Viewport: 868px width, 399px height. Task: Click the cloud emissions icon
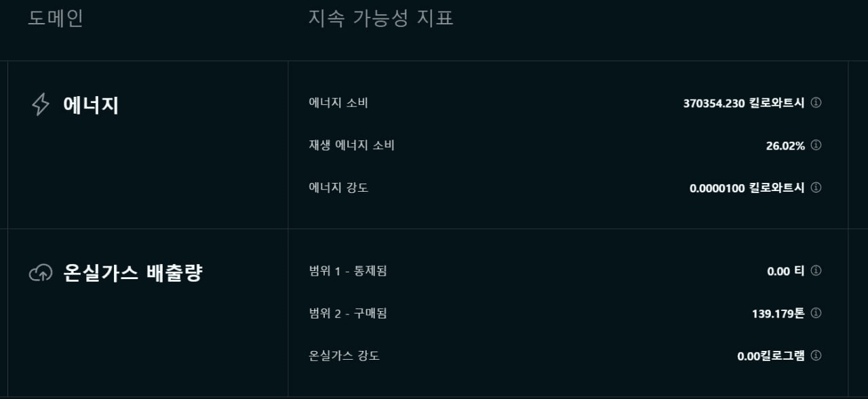pos(41,273)
